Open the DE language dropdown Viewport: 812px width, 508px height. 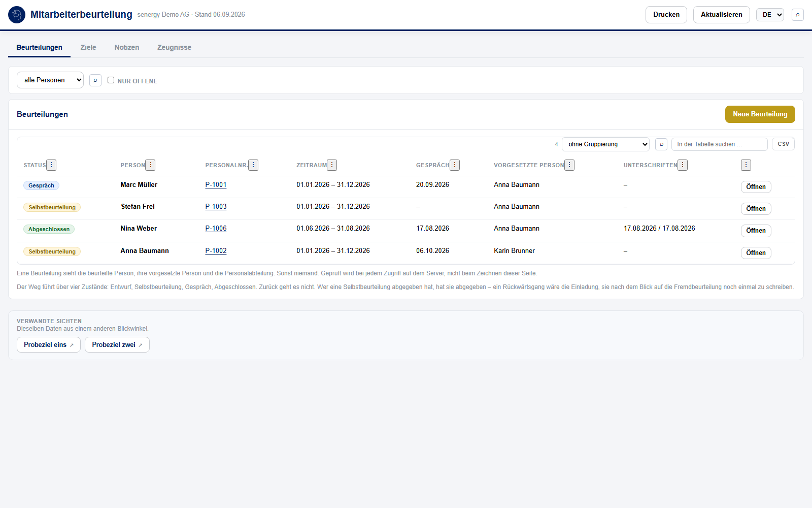click(x=770, y=15)
